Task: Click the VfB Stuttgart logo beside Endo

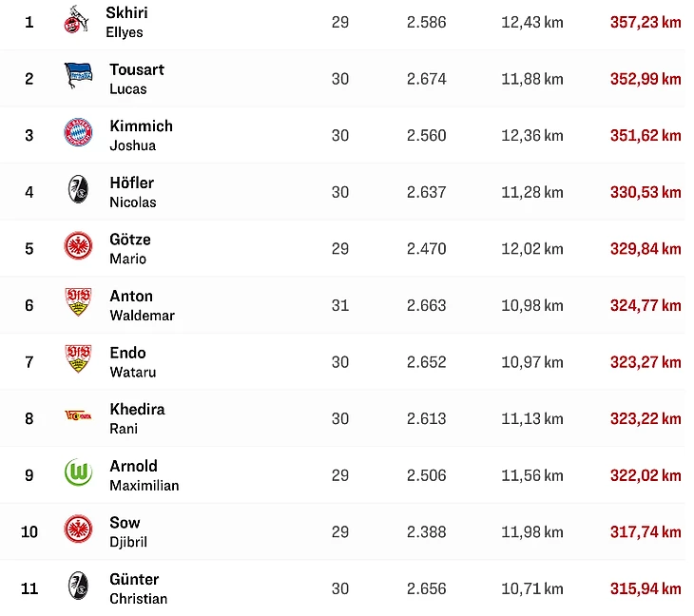Action: 78,360
